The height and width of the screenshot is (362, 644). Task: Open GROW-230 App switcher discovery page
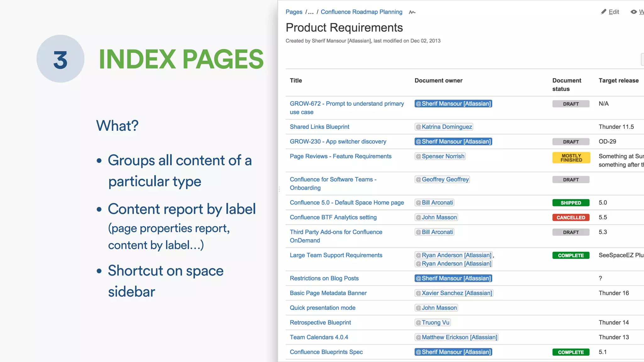[x=338, y=141]
